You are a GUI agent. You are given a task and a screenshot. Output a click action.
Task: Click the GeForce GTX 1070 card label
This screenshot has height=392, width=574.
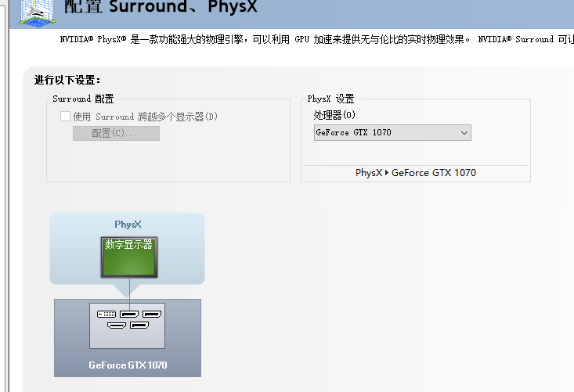point(128,365)
